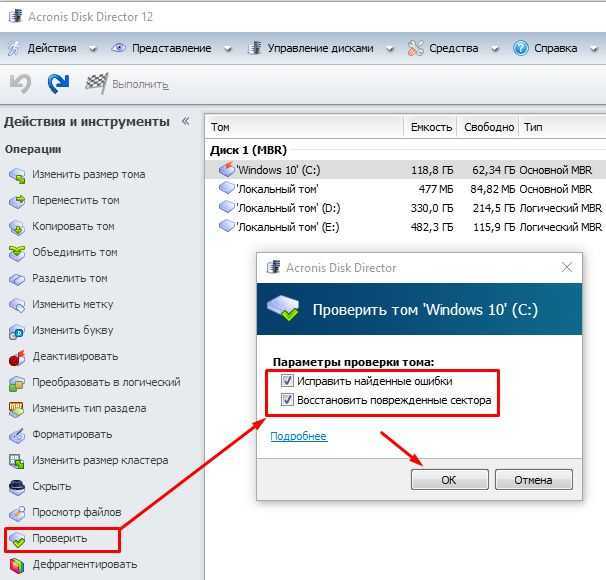Click the Undo arrow icon in toolbar
The height and width of the screenshot is (580, 606).
click(x=20, y=84)
